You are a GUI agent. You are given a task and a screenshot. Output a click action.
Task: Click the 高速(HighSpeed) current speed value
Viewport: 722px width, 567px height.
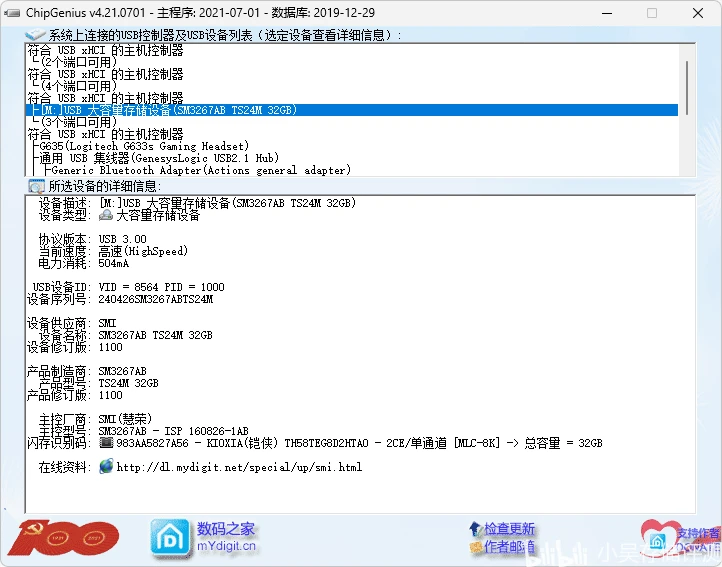143,251
